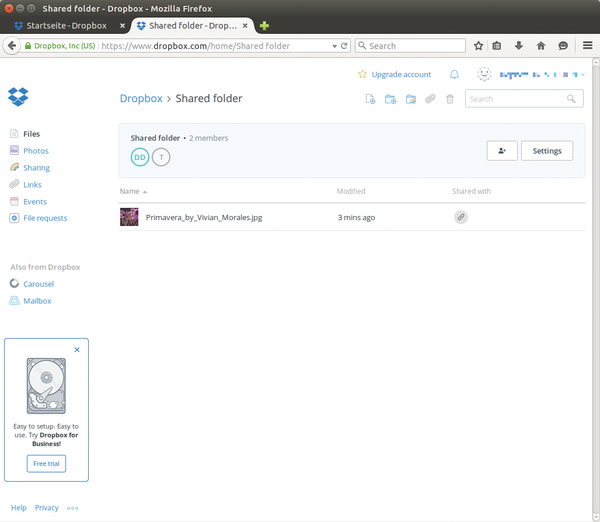Click the Photos sidebar icon
Viewport: 600px width, 522px height.
tap(14, 150)
